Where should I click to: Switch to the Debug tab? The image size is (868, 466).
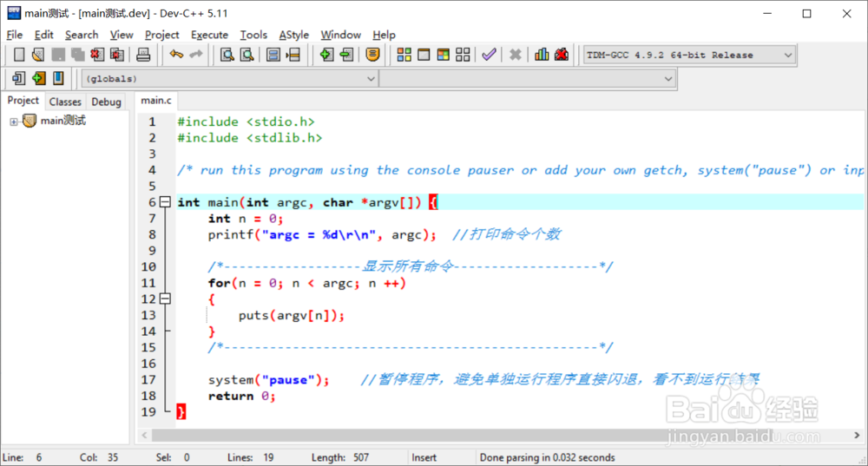106,102
